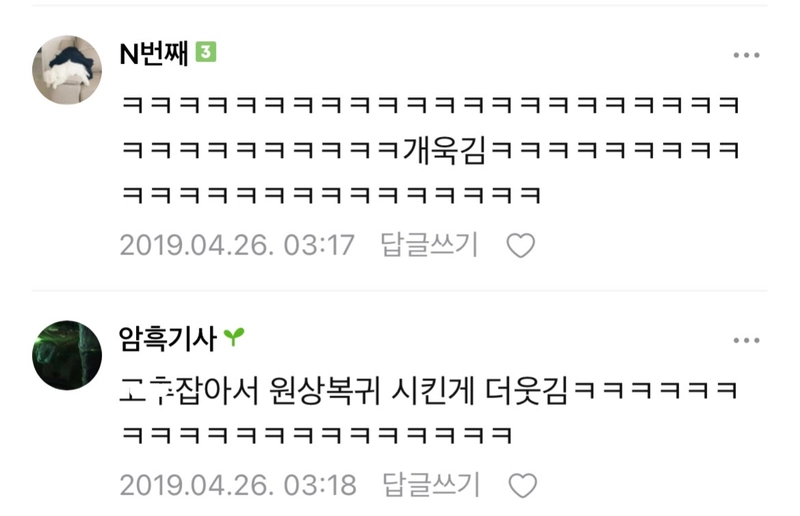The image size is (800, 516).
Task: Tap 답글쓰기 under N번째's comment
Action: tap(429, 244)
